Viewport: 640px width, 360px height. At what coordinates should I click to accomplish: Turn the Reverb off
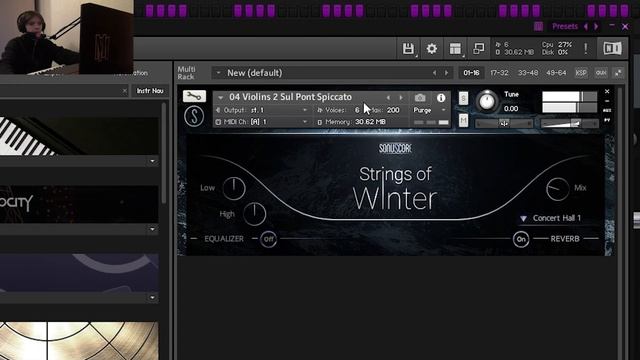pyautogui.click(x=521, y=239)
